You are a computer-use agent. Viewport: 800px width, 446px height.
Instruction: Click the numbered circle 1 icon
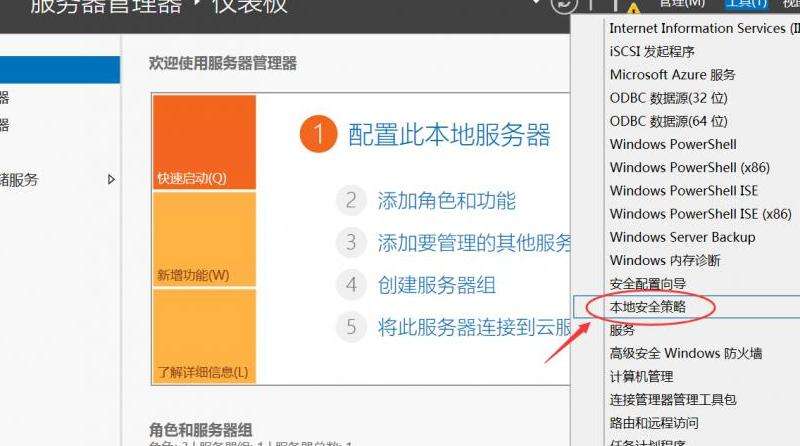[x=318, y=134]
